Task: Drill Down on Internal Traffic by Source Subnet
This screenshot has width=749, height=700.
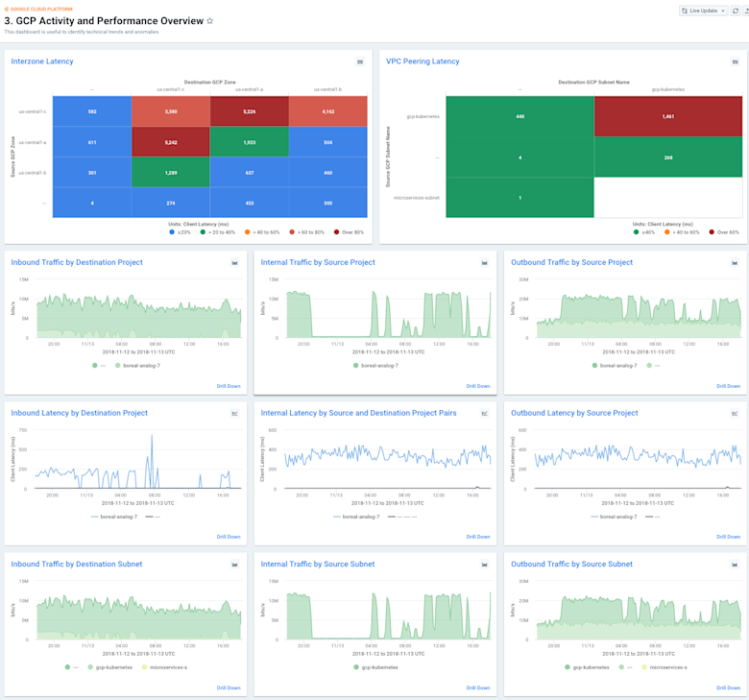Action: 478,688
